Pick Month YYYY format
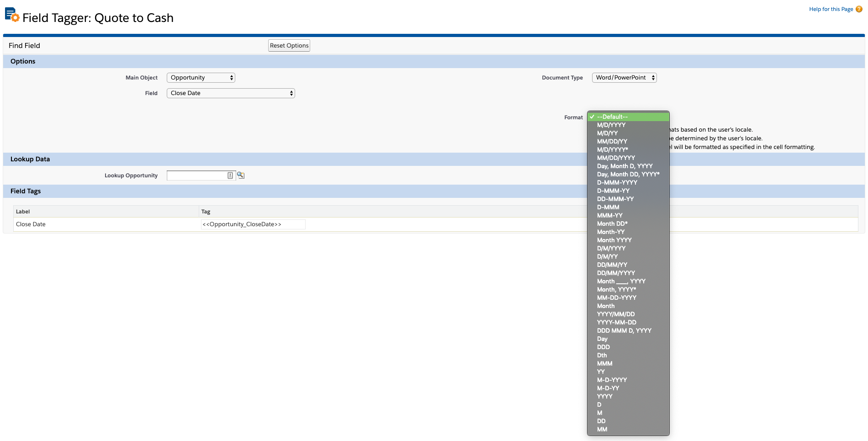Image resolution: width=868 pixels, height=441 pixels. click(628, 240)
